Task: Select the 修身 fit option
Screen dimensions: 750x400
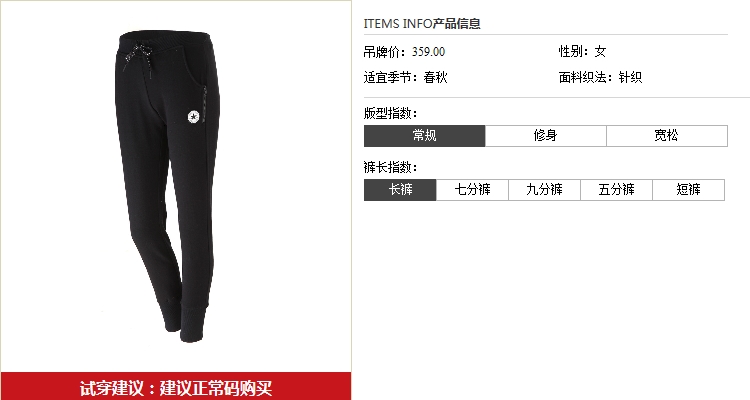Action: (545, 136)
